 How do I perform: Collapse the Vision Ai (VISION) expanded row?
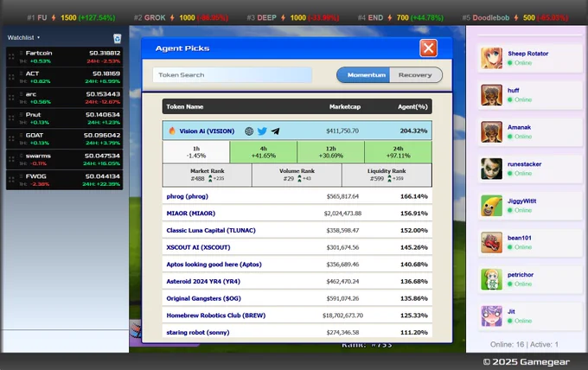click(x=297, y=131)
